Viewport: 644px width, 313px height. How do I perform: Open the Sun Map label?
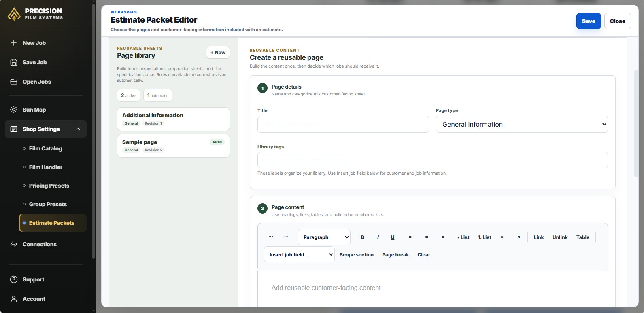click(34, 110)
